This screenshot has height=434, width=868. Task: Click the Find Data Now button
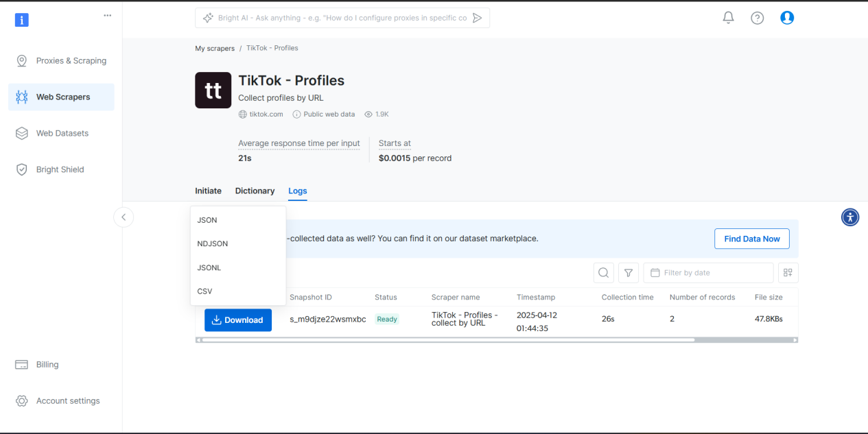click(752, 239)
